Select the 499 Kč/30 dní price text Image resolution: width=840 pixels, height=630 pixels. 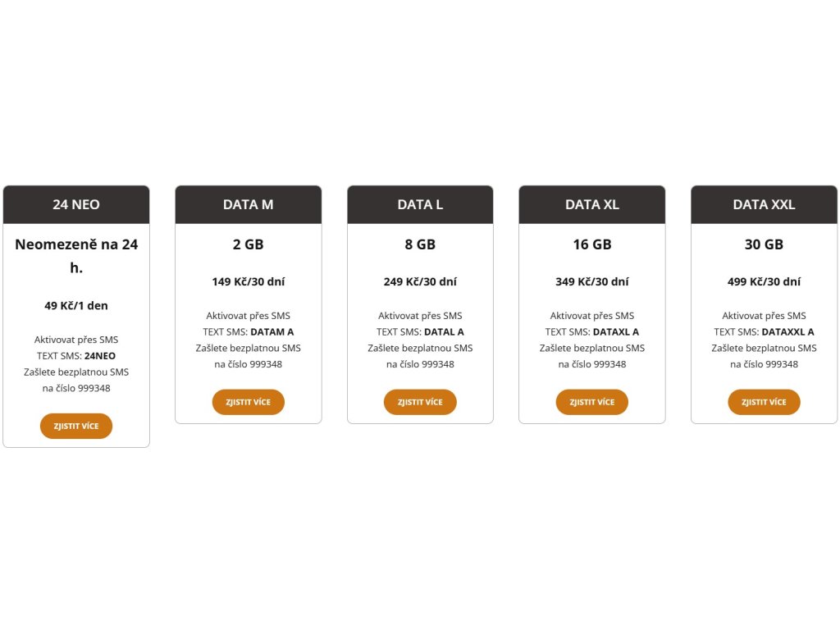[x=764, y=281]
